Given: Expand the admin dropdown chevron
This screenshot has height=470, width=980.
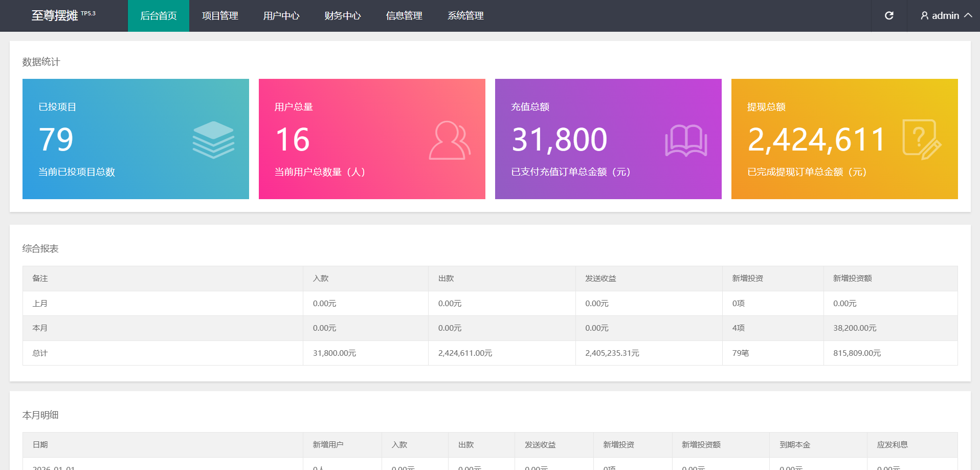Looking at the screenshot, I should pyautogui.click(x=968, y=15).
